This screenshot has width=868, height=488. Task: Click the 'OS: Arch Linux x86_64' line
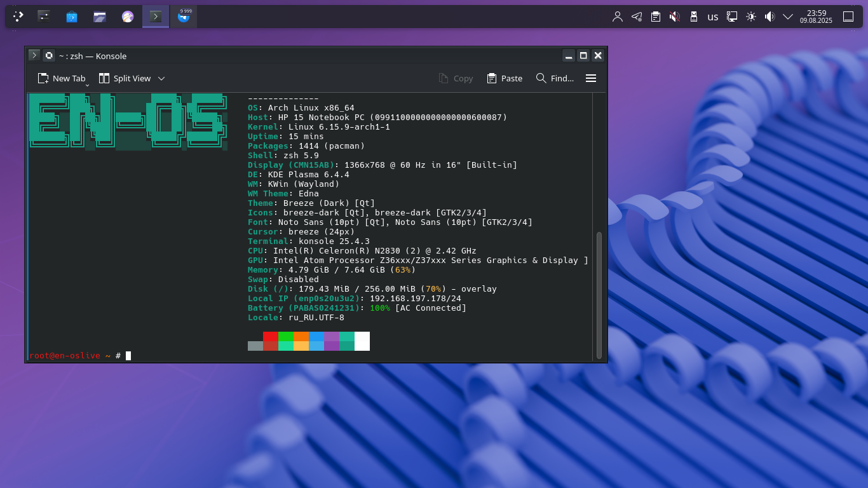pos(301,108)
